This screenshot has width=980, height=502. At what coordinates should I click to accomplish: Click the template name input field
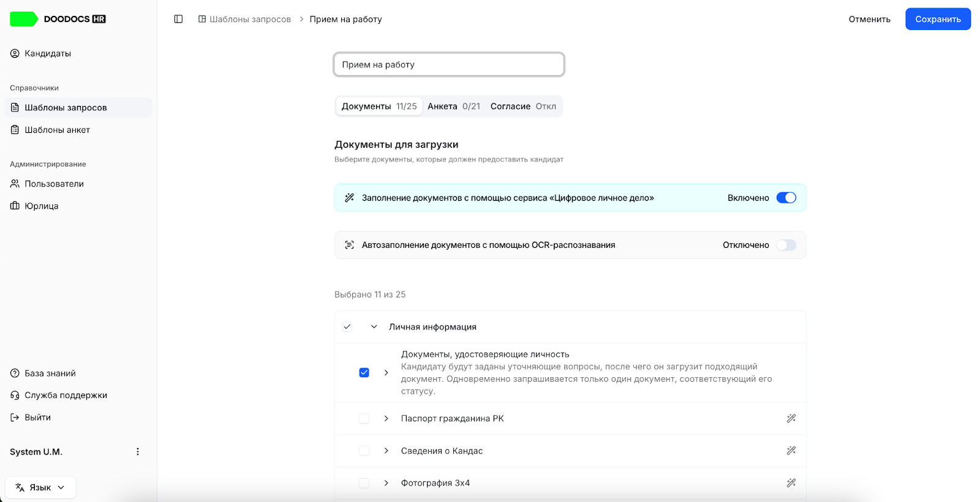pyautogui.click(x=449, y=64)
